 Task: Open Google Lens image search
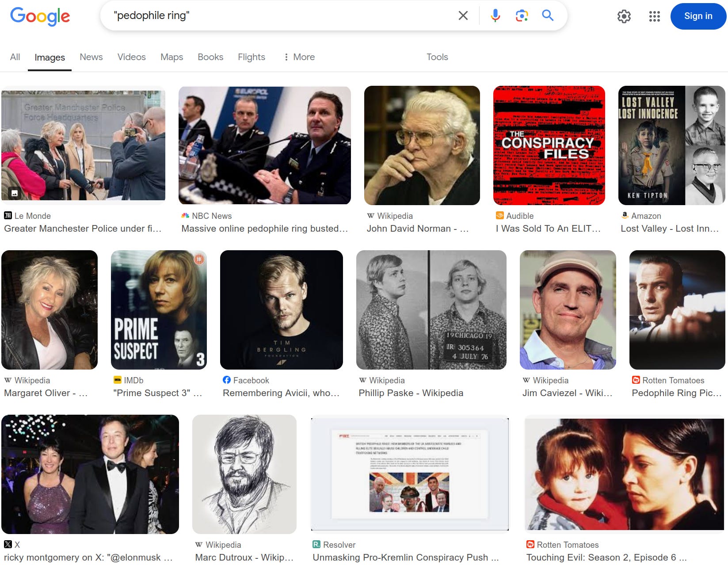(522, 15)
